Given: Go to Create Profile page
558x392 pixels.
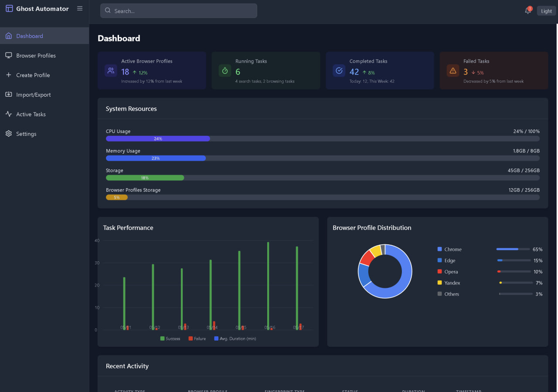Looking at the screenshot, I should coord(33,75).
